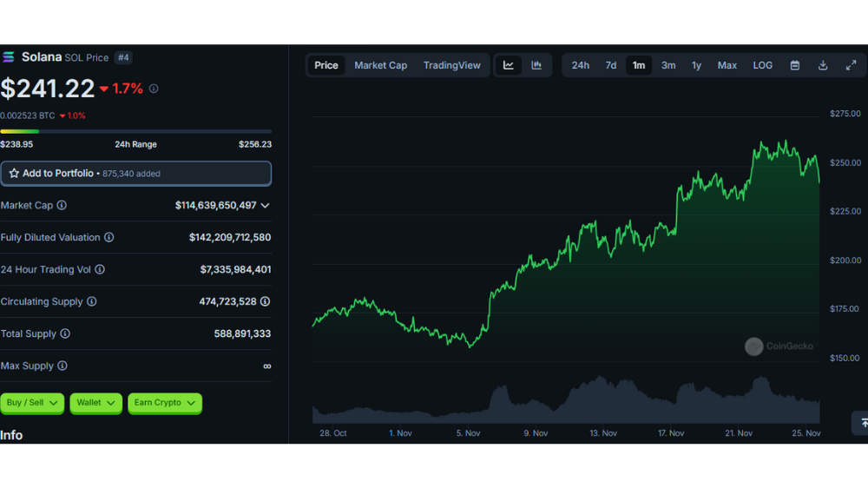Viewport: 868px width, 488px height.
Task: Expand the Market Cap value chevron
Action: pyautogui.click(x=265, y=206)
